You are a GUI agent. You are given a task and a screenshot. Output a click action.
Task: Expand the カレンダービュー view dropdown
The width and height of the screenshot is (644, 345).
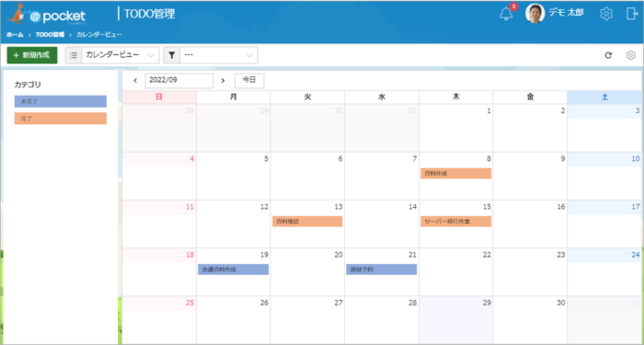click(121, 55)
